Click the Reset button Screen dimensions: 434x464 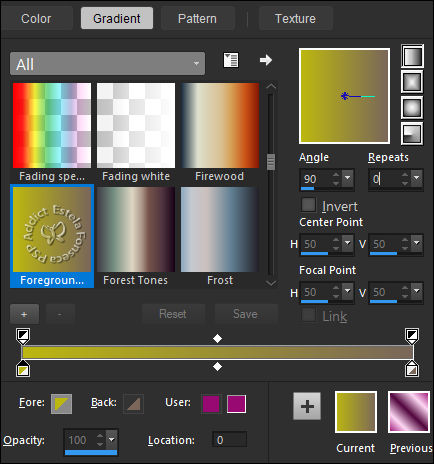[173, 314]
